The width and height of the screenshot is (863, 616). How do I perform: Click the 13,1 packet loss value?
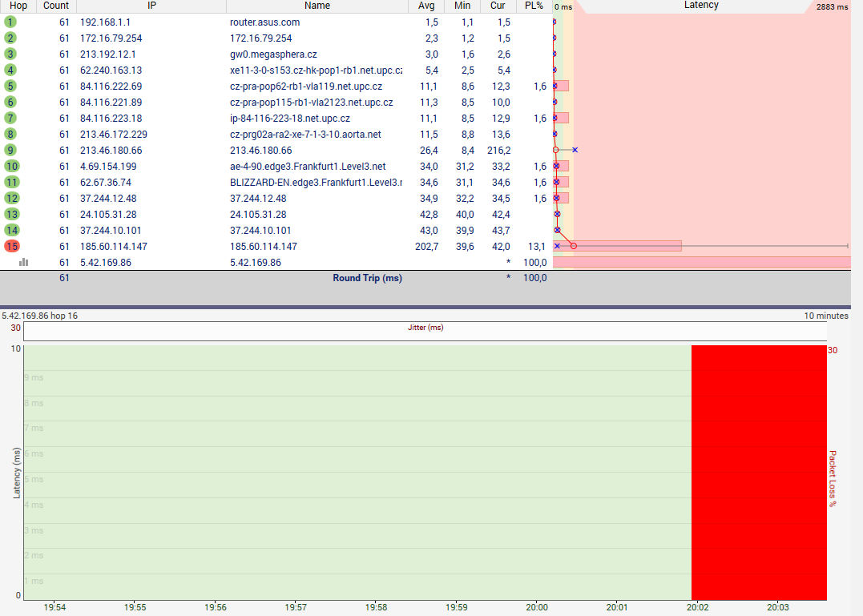click(537, 246)
